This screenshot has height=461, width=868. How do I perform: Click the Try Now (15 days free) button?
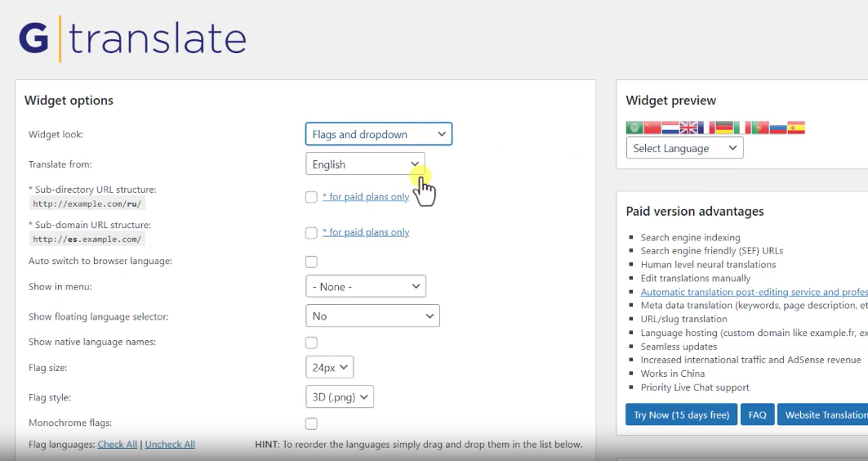tap(681, 415)
